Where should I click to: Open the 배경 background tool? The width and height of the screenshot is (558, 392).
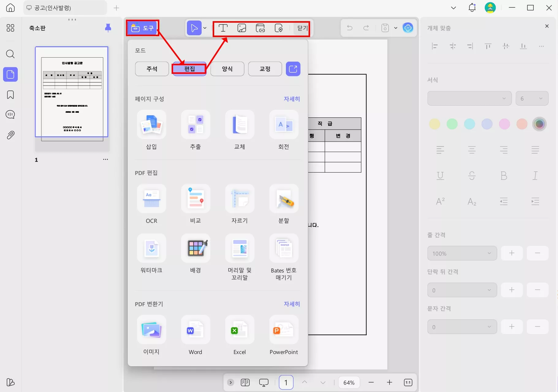pos(195,254)
